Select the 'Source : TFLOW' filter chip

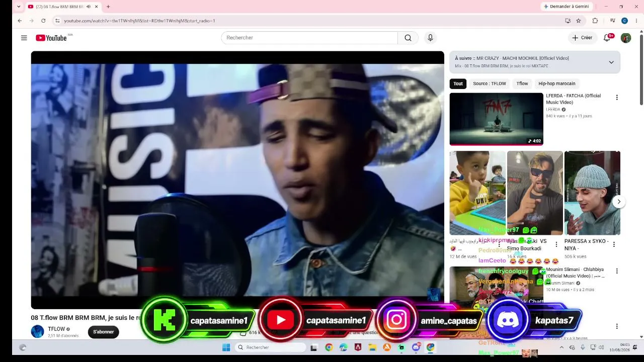click(x=490, y=83)
